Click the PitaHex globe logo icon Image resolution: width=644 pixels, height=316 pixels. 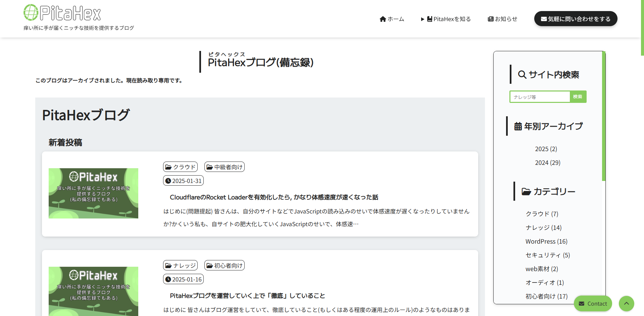(31, 12)
